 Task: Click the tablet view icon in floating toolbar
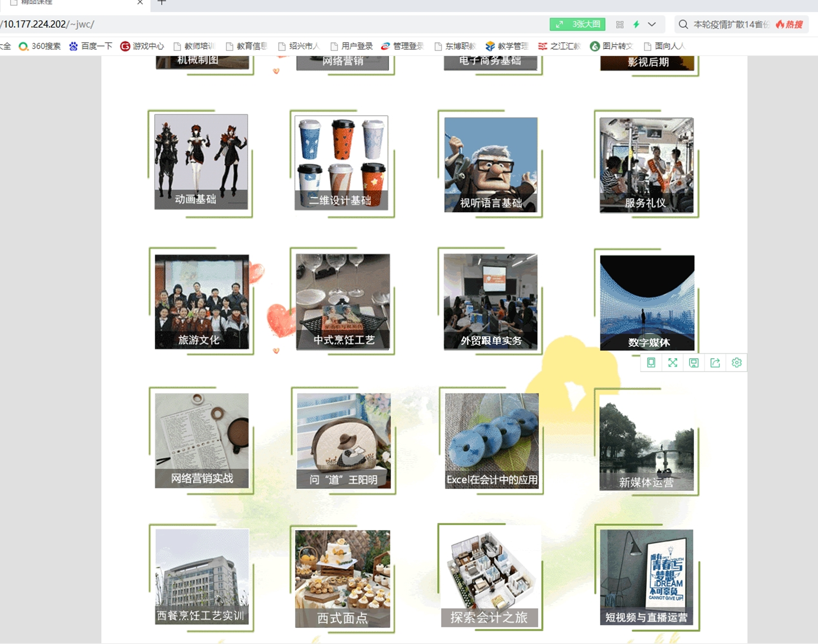(x=651, y=362)
